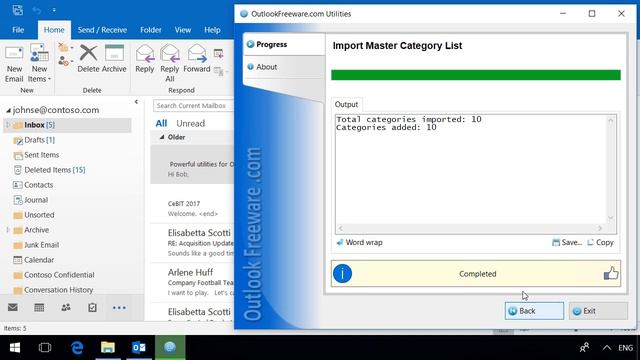Click the output vertical scrollbar down arrow
Viewport: 640px width, 360px height.
coord(611,218)
